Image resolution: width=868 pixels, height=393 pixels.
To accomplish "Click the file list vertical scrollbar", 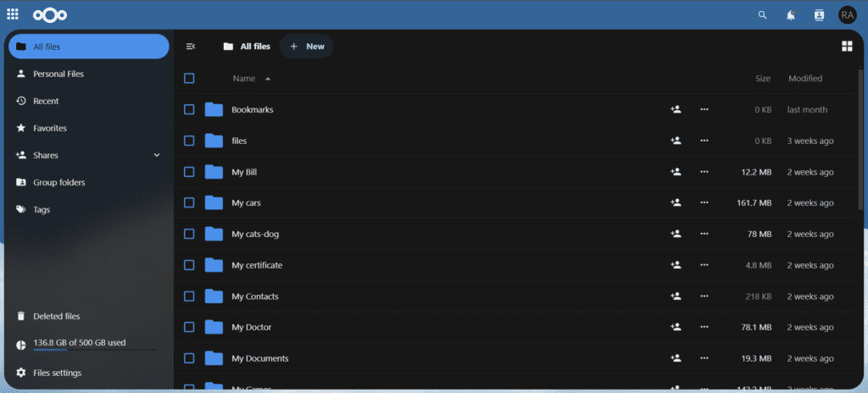I will 860,138.
